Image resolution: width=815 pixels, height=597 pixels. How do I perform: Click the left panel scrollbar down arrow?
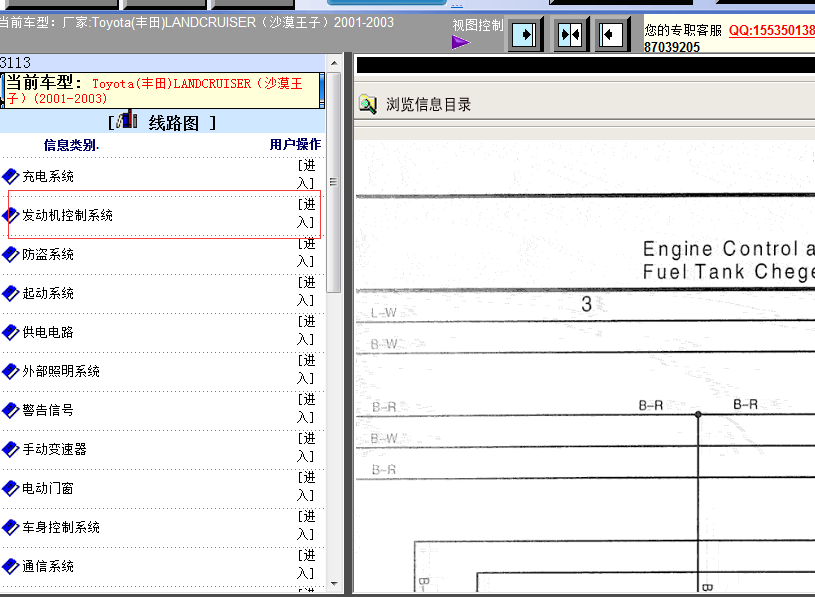334,584
